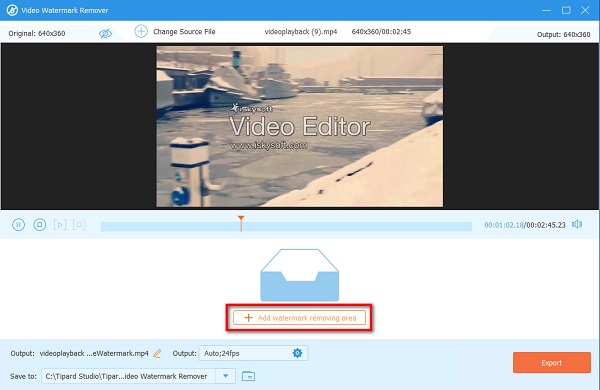The height and width of the screenshot is (390, 600).
Task: Click the Output: 640x360 label
Action: tap(563, 34)
